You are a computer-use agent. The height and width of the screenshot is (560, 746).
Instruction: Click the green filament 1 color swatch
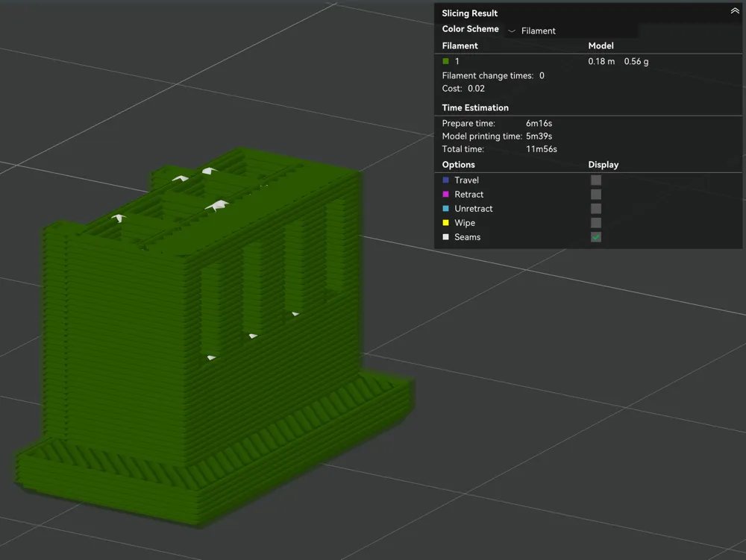446,61
